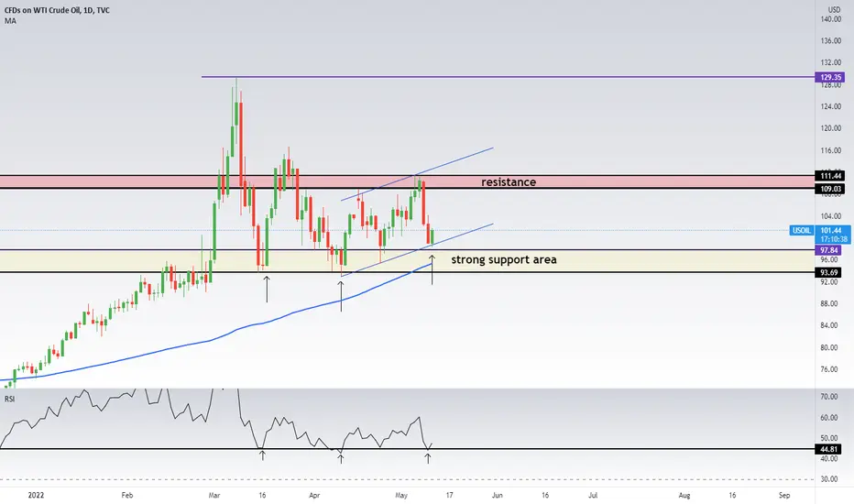Click the 88.00 price axis tick

coord(829,303)
